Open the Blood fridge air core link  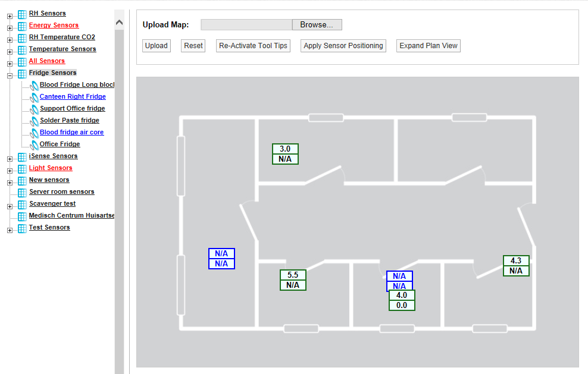(71, 132)
